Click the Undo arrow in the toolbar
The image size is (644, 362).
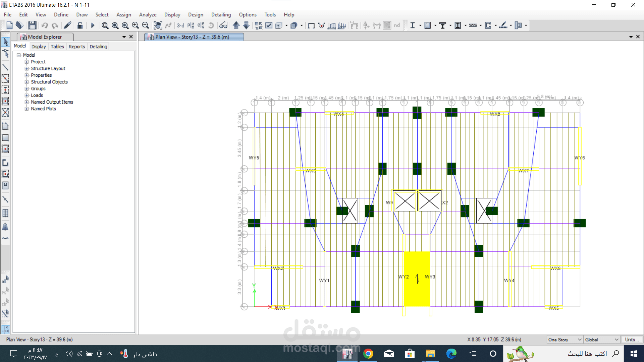pos(45,25)
